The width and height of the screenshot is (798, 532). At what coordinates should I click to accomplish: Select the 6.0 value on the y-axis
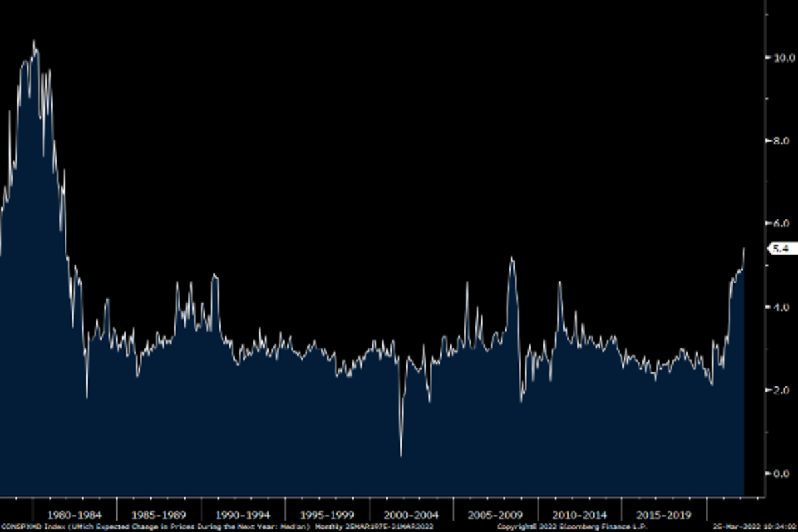click(779, 224)
